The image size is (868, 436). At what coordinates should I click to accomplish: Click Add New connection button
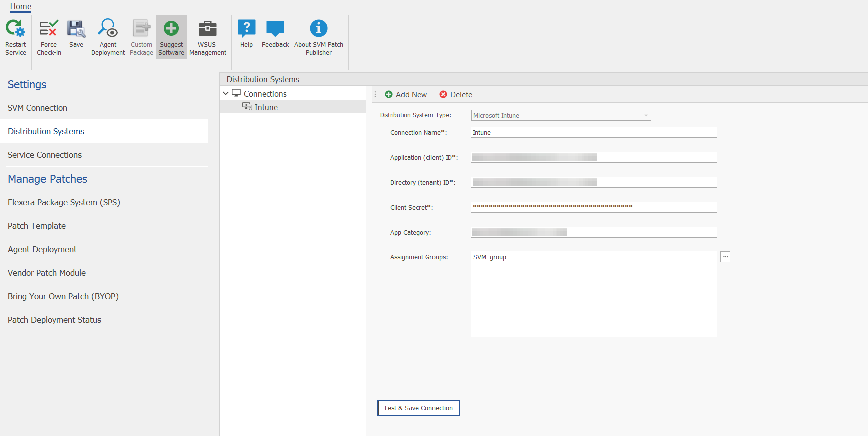click(406, 95)
